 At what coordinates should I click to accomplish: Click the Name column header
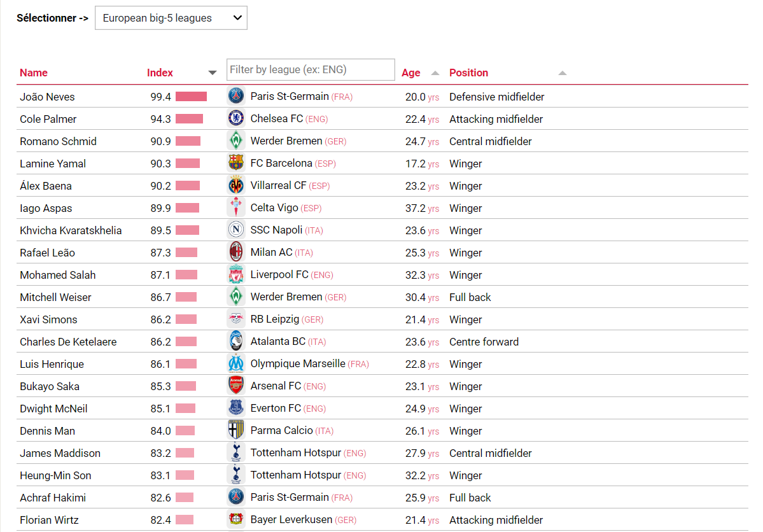pyautogui.click(x=34, y=73)
